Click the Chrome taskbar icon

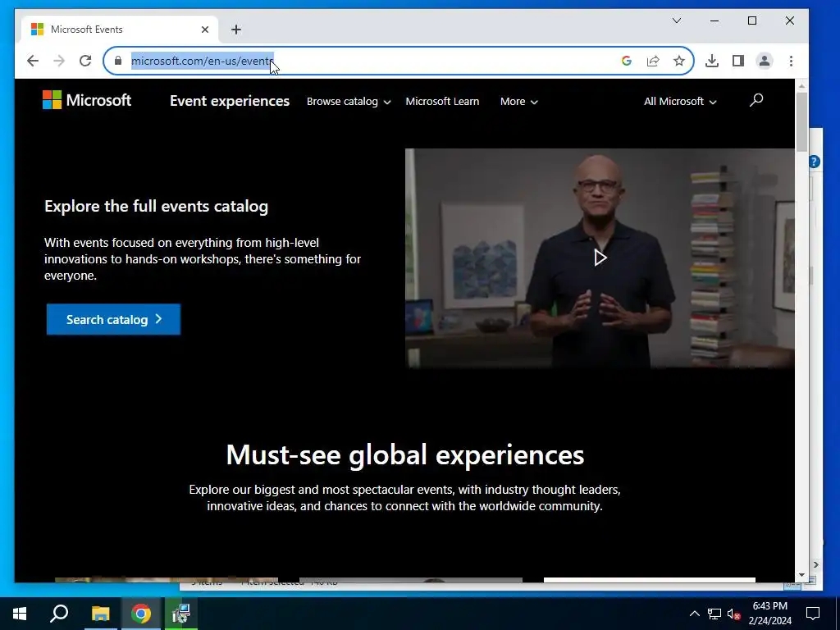click(141, 614)
